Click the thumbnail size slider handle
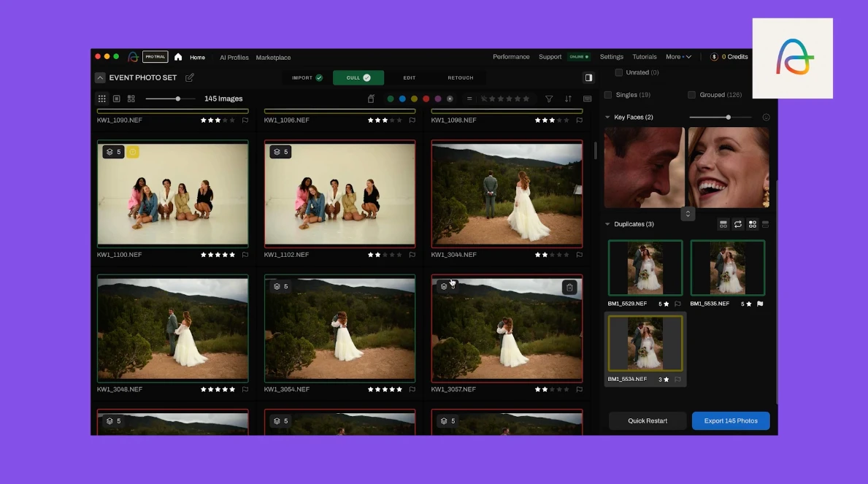Image resolution: width=868 pixels, height=484 pixels. coord(177,99)
